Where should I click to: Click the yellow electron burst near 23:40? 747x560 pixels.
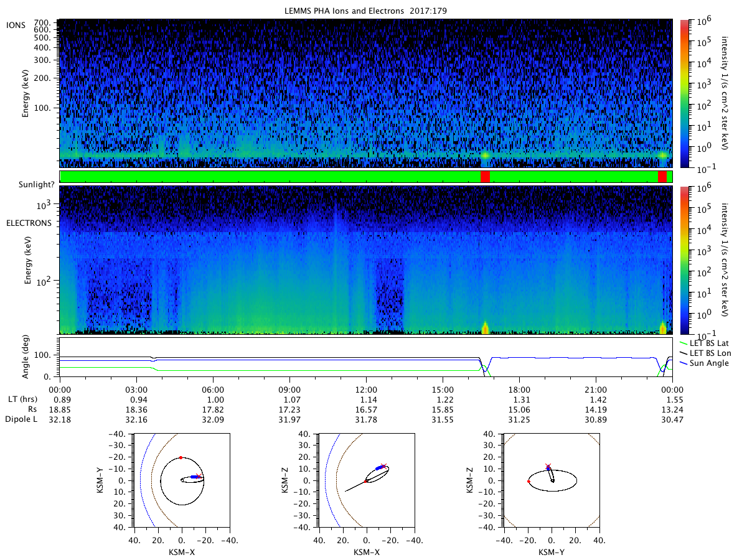click(662, 328)
